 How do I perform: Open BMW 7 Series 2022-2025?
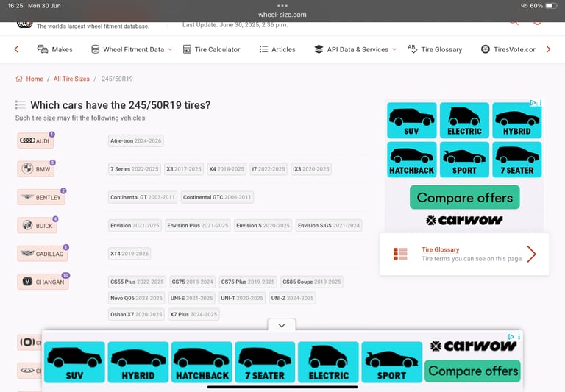click(x=135, y=169)
